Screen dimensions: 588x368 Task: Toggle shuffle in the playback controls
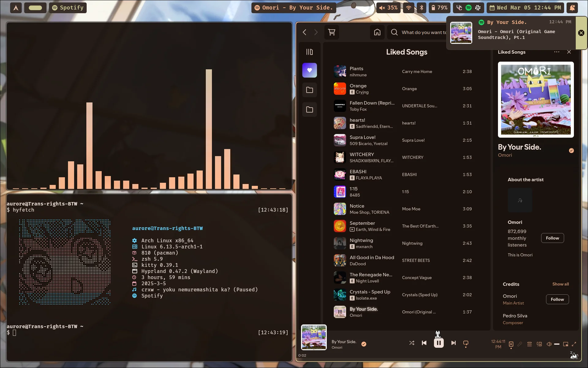(412, 343)
